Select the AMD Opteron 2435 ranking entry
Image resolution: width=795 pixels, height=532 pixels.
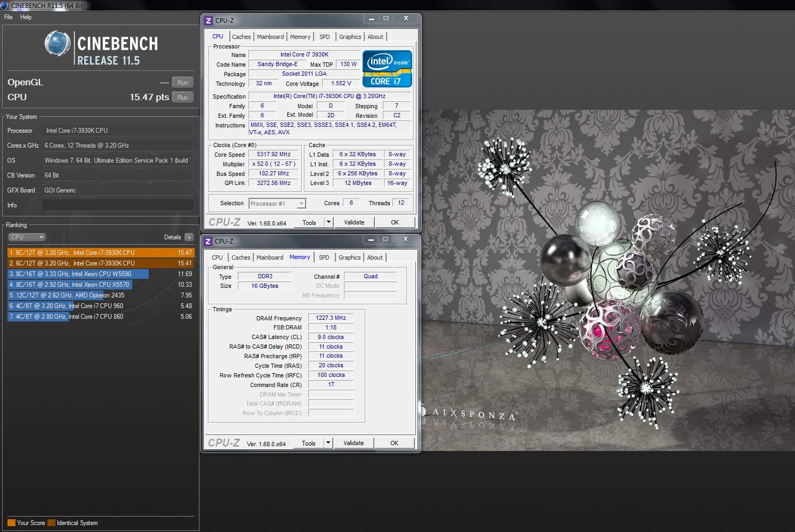click(101, 295)
